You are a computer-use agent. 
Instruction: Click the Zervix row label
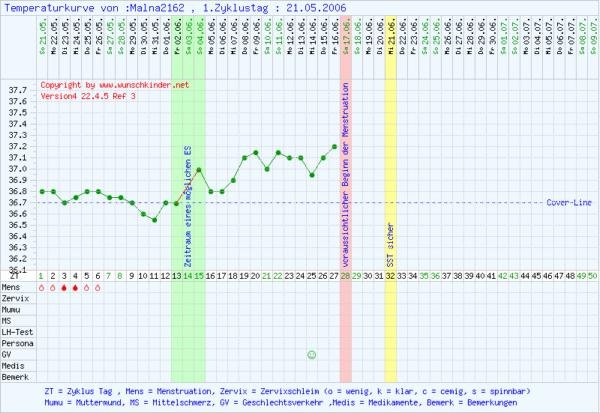[15, 299]
